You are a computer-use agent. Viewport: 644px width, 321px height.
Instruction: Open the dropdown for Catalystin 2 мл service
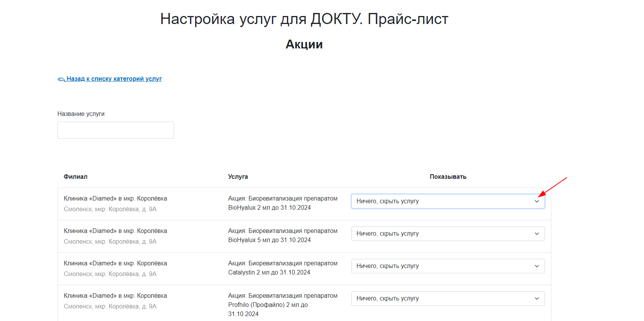[448, 266]
